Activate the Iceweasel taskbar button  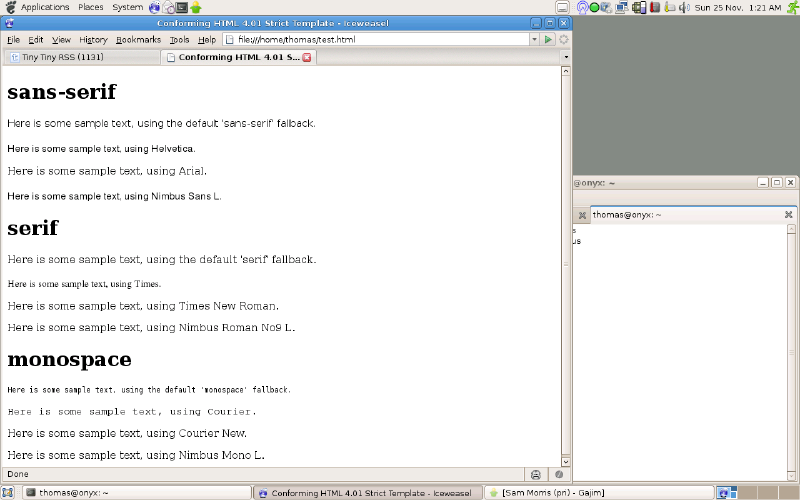pos(368,493)
